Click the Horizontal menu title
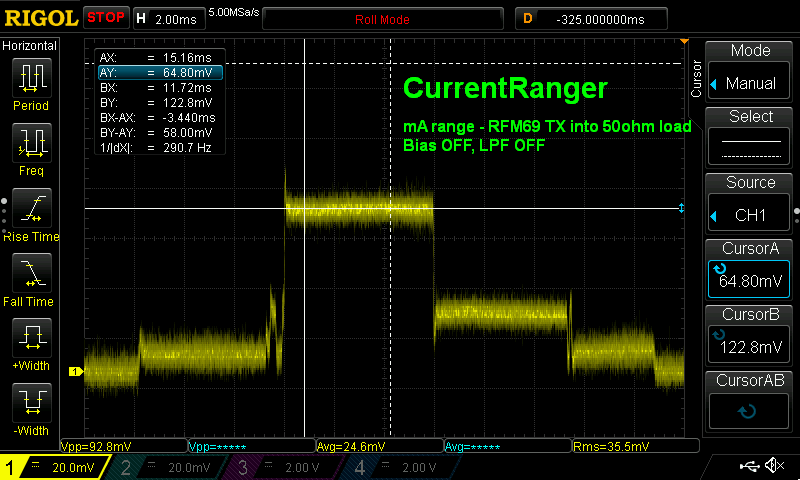The height and width of the screenshot is (480, 800). (30, 46)
